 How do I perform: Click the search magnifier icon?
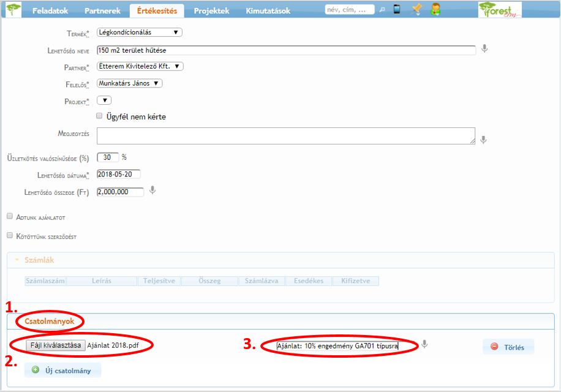382,10
